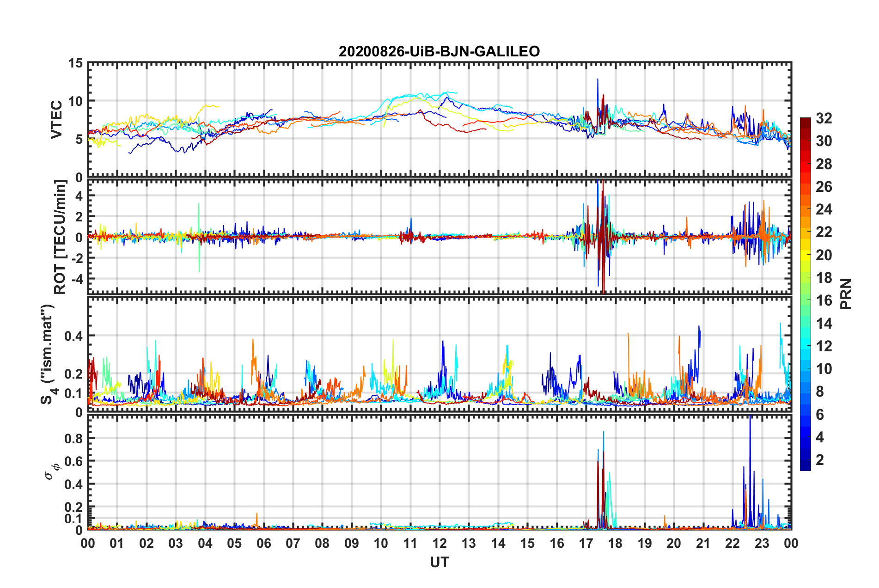Click x-axis tick label 20
Screen dimensions: 879x588
[674, 543]
